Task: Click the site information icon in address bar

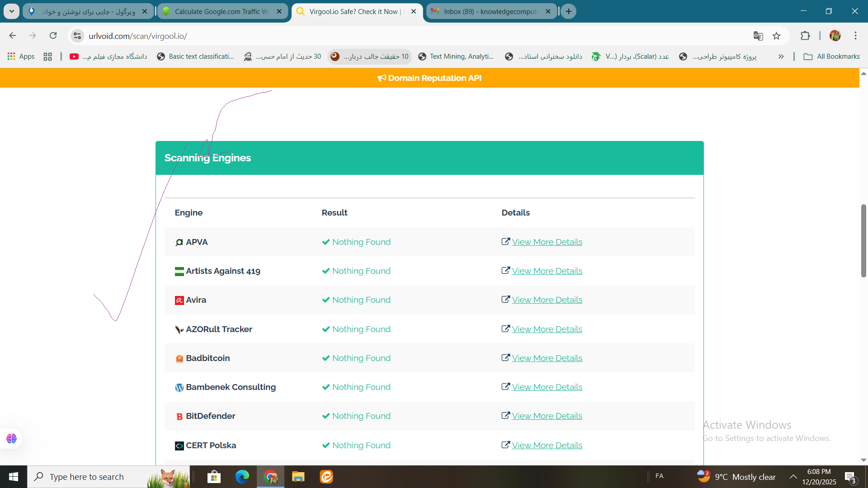Action: point(77,36)
